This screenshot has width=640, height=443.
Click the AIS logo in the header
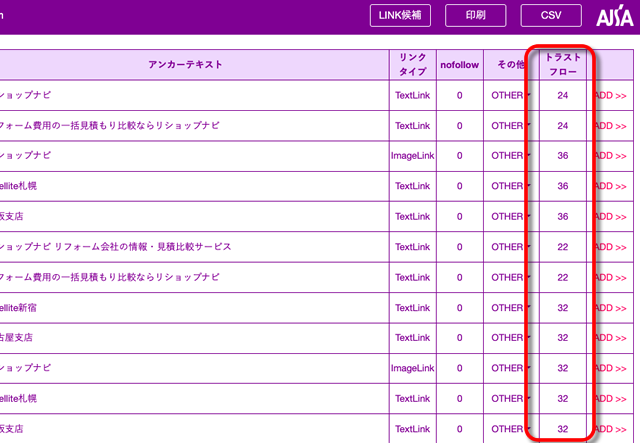(x=614, y=16)
